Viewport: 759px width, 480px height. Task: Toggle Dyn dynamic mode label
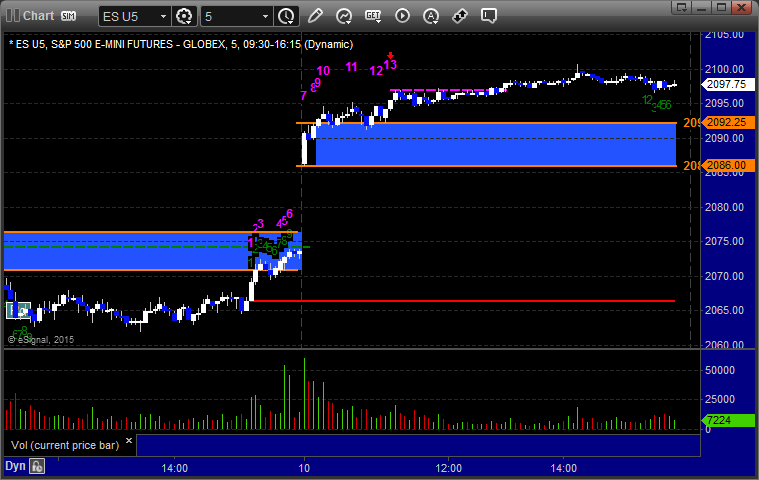tap(15, 466)
